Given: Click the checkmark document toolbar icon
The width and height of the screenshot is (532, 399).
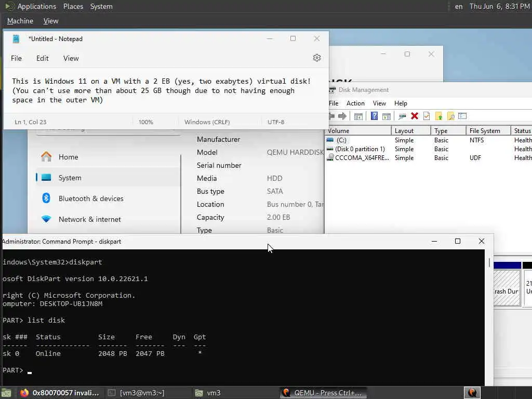Looking at the screenshot, I should (x=427, y=116).
